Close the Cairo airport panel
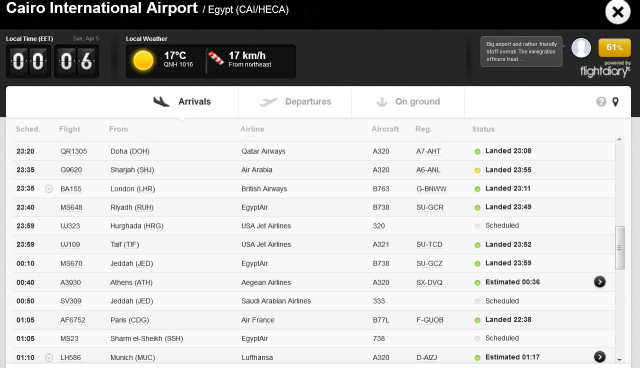Image resolution: width=640 pixels, height=368 pixels. 618,12
